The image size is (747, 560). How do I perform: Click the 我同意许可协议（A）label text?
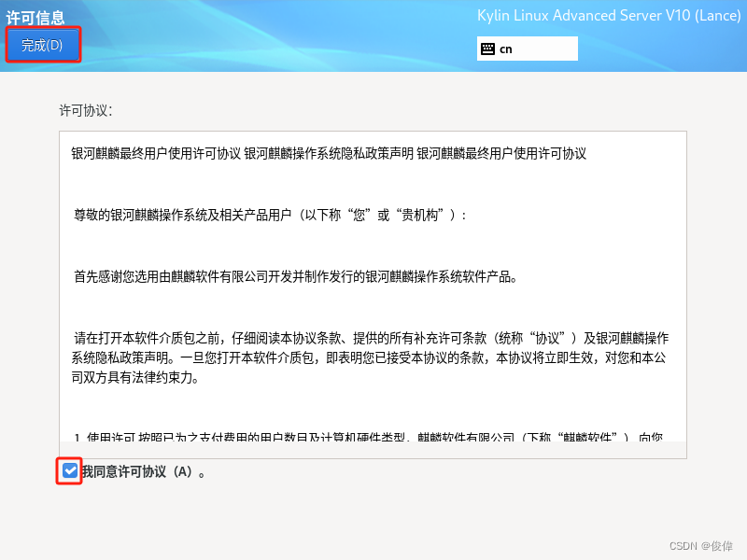[x=144, y=471]
